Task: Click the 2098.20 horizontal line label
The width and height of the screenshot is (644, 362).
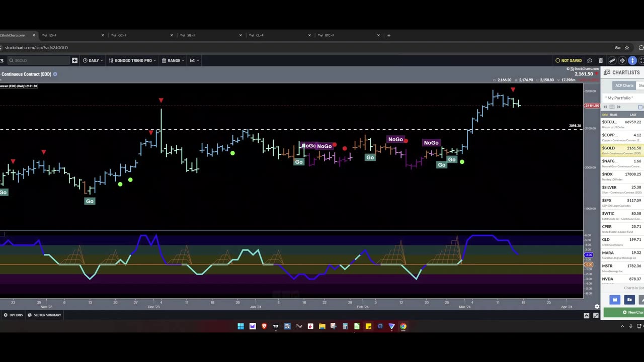Action: pyautogui.click(x=575, y=126)
